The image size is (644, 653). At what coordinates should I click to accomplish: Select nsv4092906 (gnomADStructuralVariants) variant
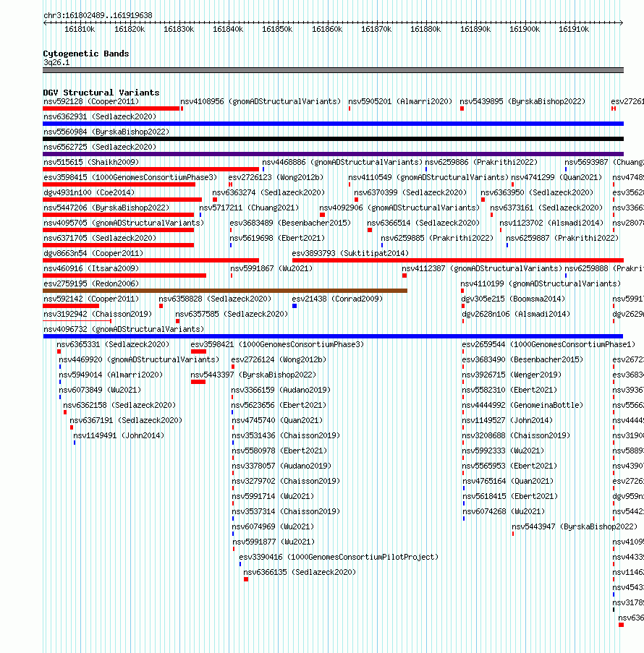[399, 208]
